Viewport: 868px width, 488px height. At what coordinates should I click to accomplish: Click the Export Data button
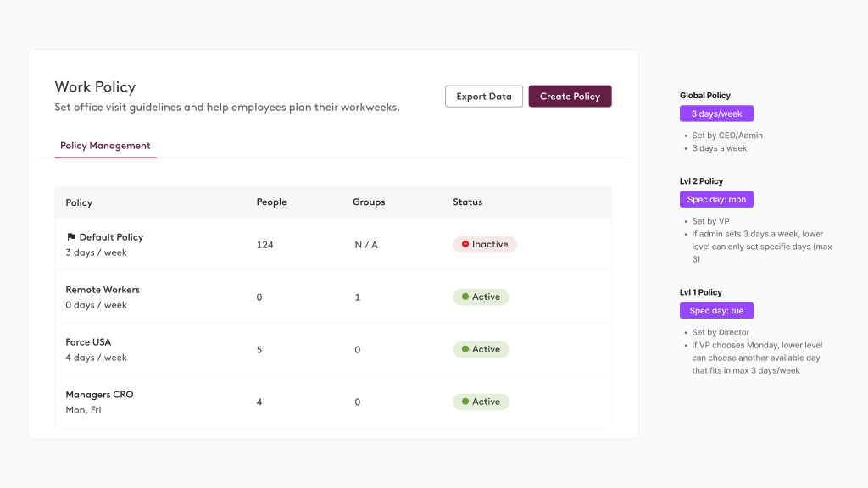[x=483, y=97]
